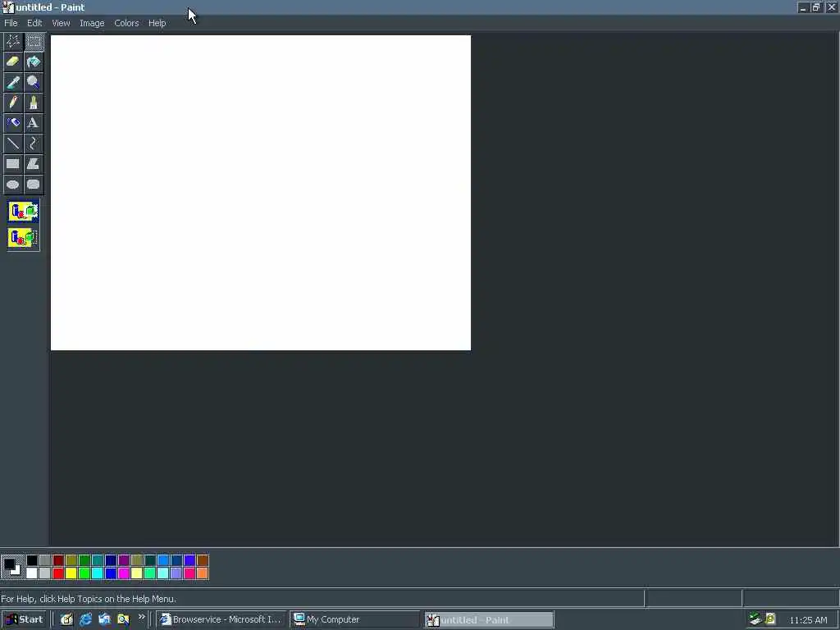Click the second system tray icon
Viewport: 840px width, 630px height.
tap(770, 619)
